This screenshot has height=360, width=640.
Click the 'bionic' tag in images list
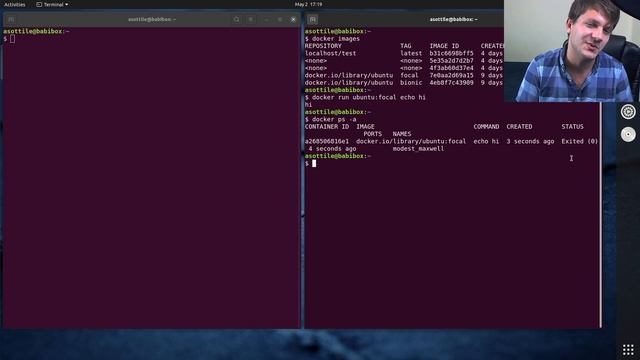coord(411,83)
